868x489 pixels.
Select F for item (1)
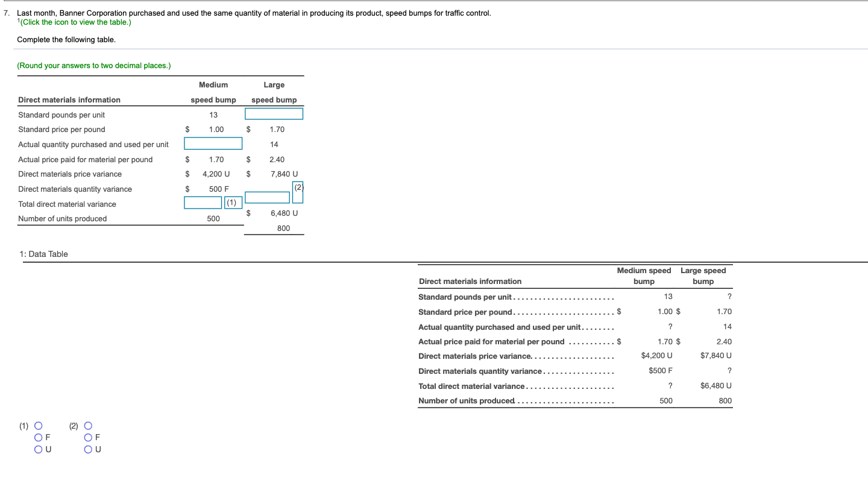pyautogui.click(x=38, y=437)
